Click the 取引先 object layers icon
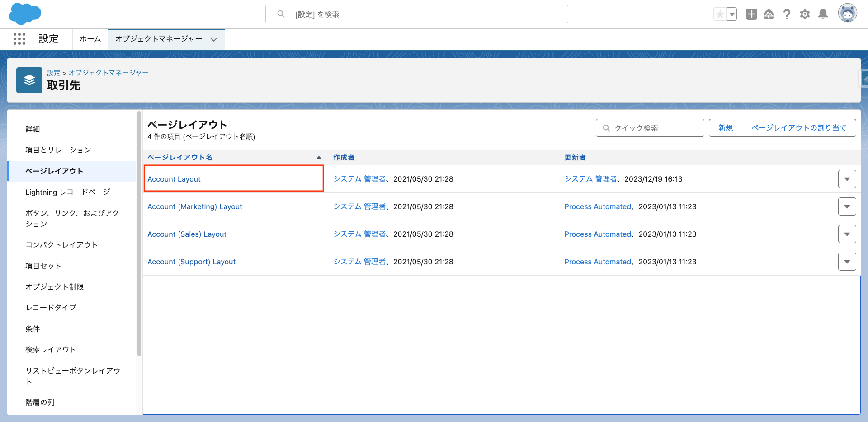Screen dimensions: 868x422 point(29,80)
